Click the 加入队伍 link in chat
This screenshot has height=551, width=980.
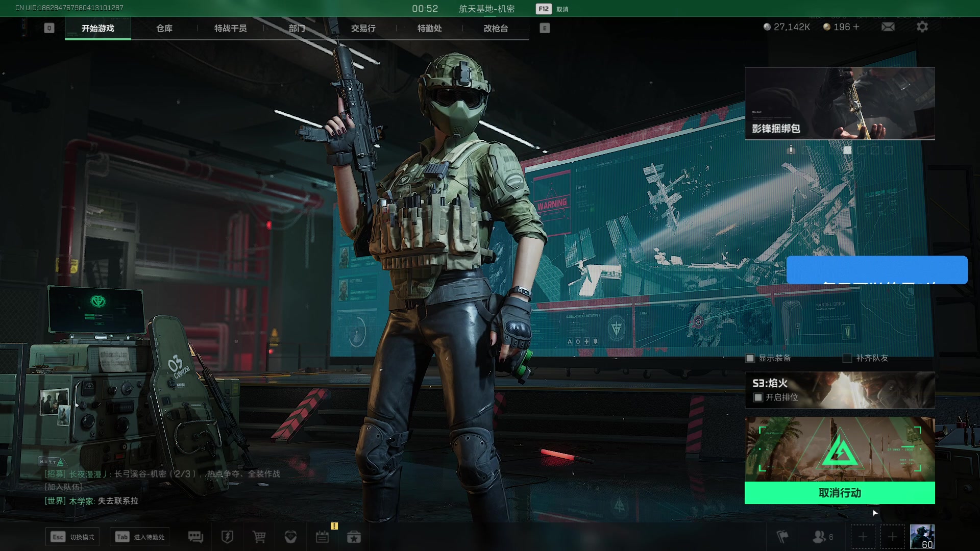click(x=63, y=487)
